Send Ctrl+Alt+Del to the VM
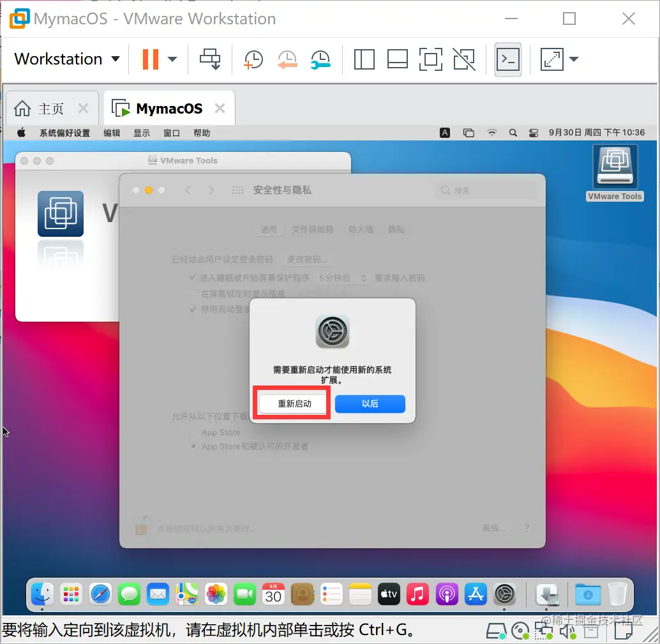Image resolution: width=660 pixels, height=644 pixels. (x=209, y=59)
